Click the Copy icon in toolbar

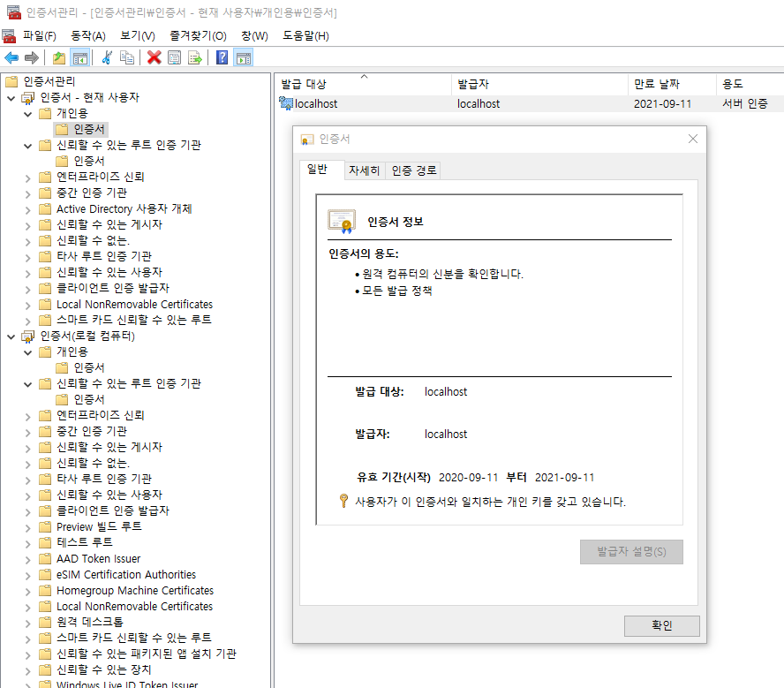pos(127,57)
